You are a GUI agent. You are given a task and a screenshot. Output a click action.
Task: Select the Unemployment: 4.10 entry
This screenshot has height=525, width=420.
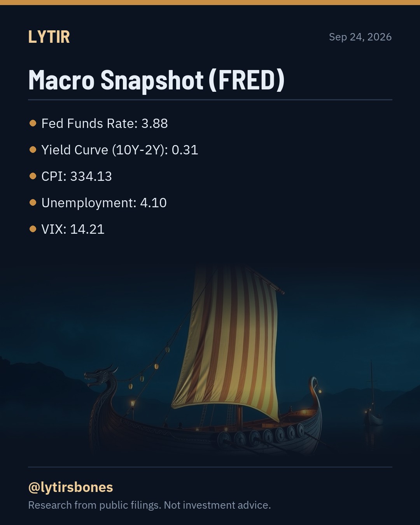[x=104, y=203]
